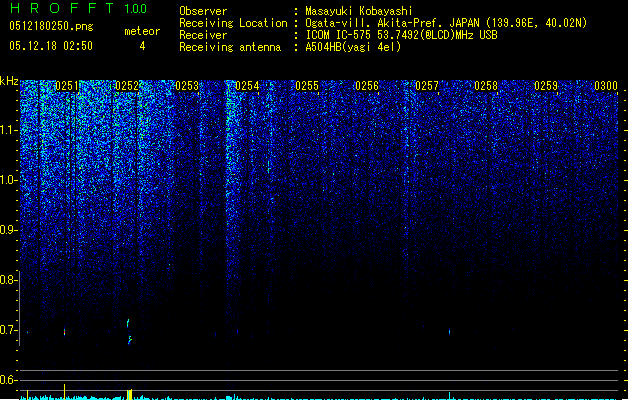Click the 0259 time marker
The width and height of the screenshot is (629, 400).
pyautogui.click(x=546, y=86)
